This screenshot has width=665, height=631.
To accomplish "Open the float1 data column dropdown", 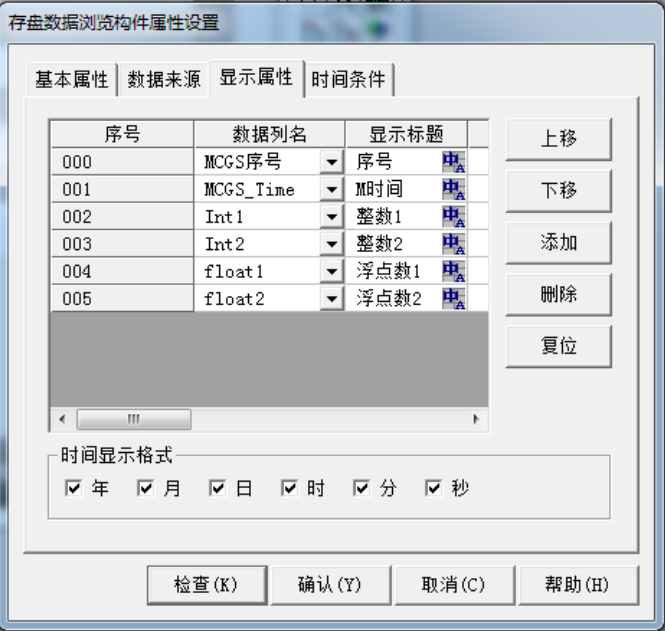I will click(332, 271).
